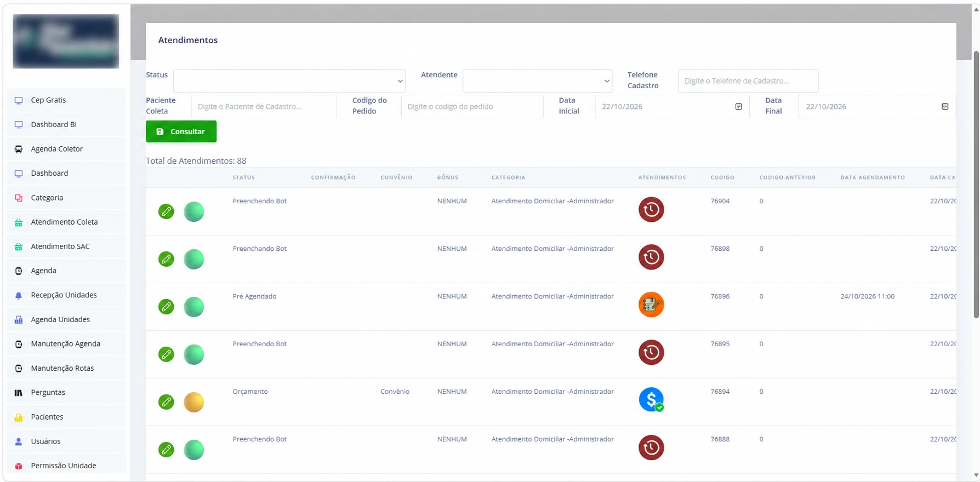
Task: Click the green status circle for order 76904
Action: [x=193, y=211]
